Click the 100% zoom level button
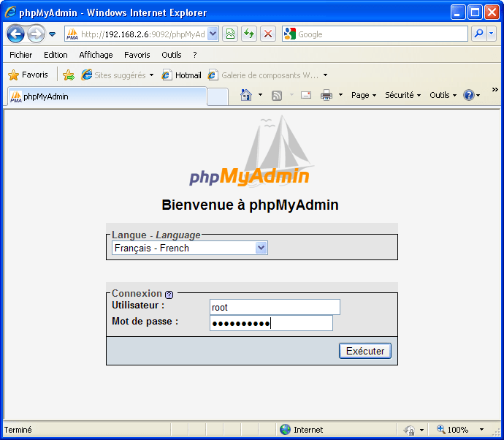The image size is (504, 440). click(x=453, y=429)
